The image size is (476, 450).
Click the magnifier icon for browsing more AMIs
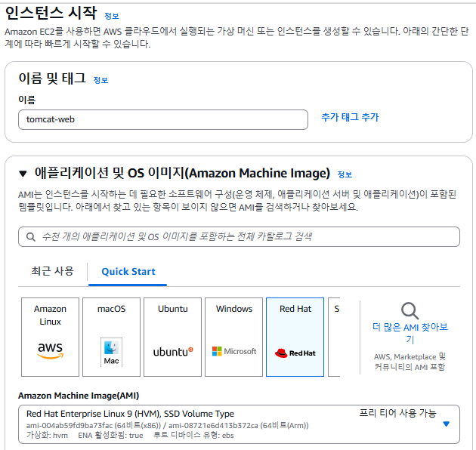click(x=410, y=311)
